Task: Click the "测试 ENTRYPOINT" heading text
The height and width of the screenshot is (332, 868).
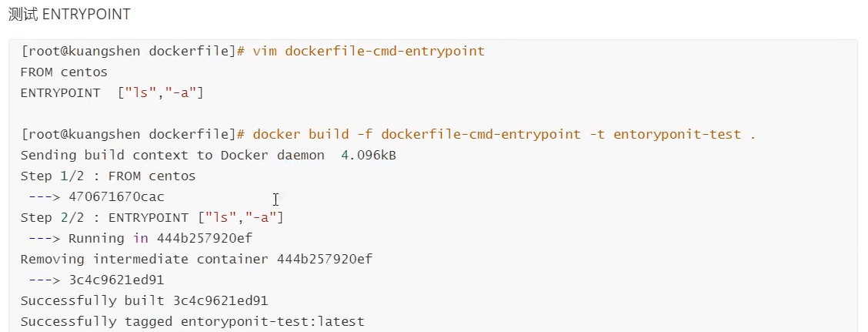Action: click(70, 14)
